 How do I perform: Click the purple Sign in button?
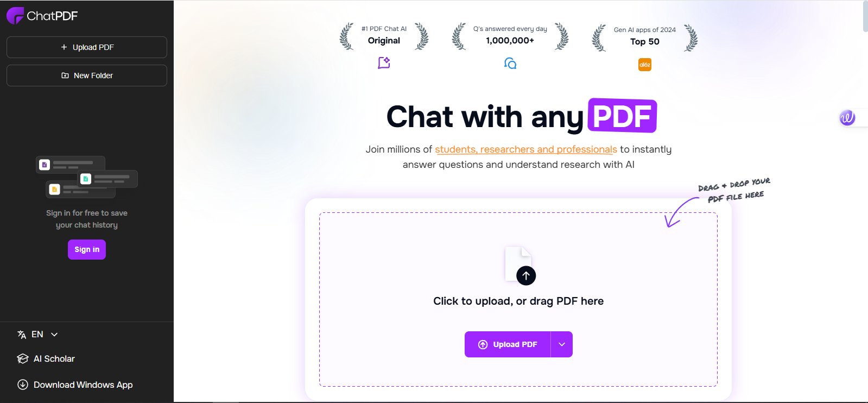click(87, 250)
